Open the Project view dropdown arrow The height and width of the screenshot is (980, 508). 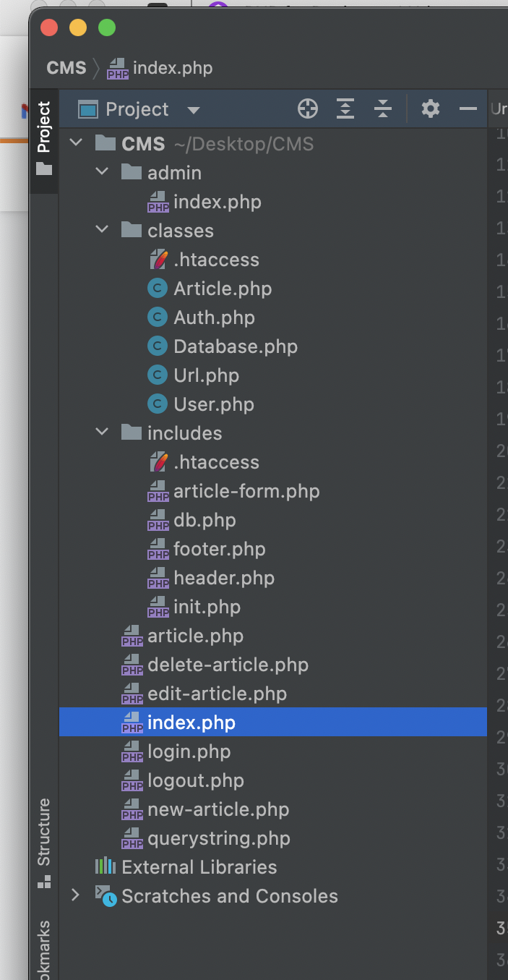click(x=193, y=110)
